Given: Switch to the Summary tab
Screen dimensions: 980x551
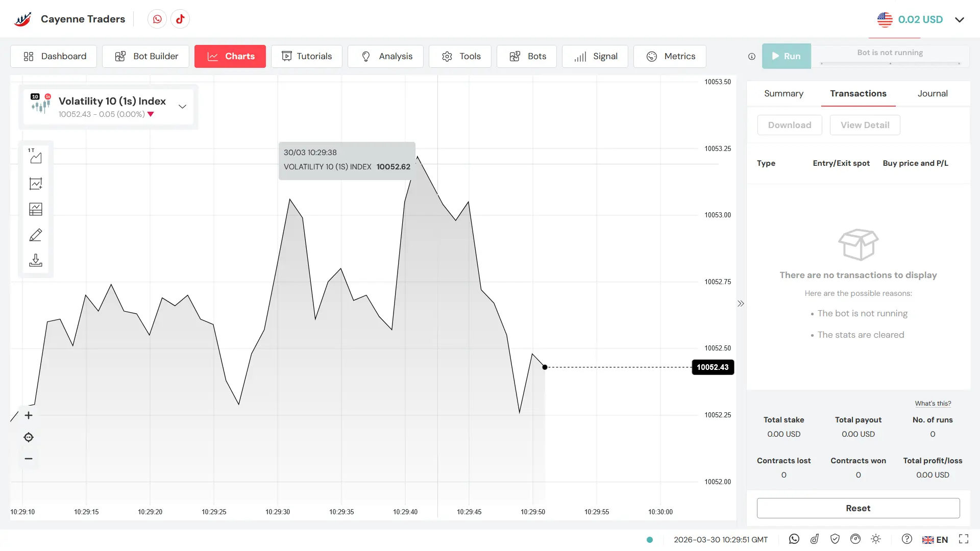Looking at the screenshot, I should pyautogui.click(x=783, y=93).
